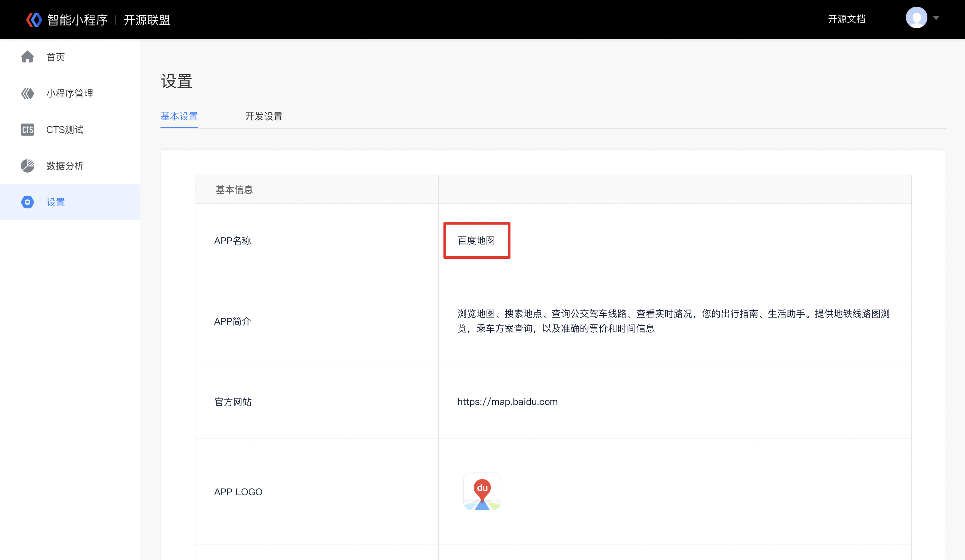Click the 百度地图 app name value

pos(476,240)
